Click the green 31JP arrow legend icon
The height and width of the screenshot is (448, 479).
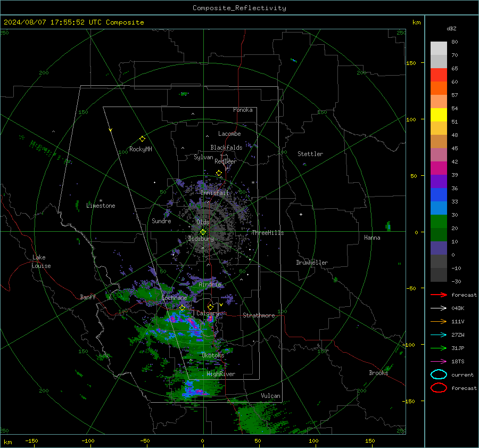tap(439, 348)
